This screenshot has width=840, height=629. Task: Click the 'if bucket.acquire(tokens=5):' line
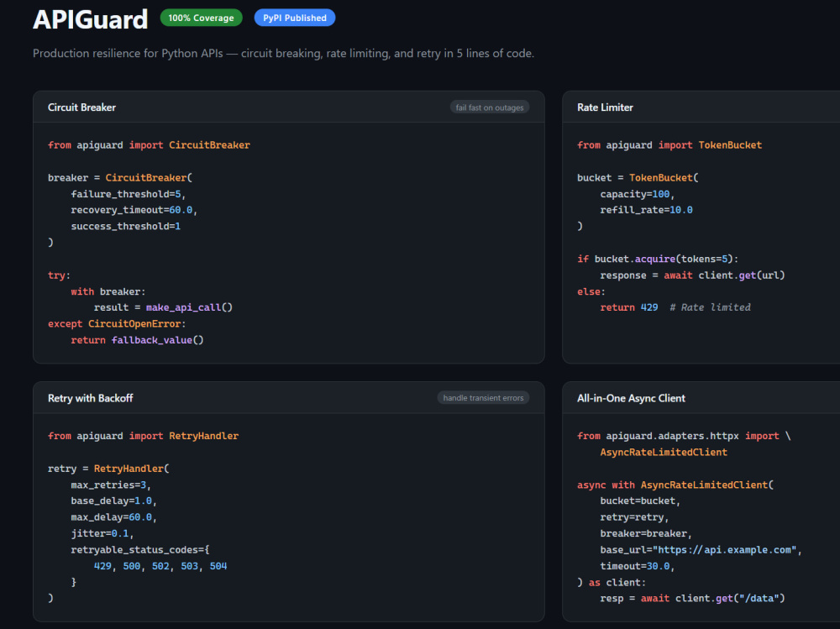coord(658,259)
